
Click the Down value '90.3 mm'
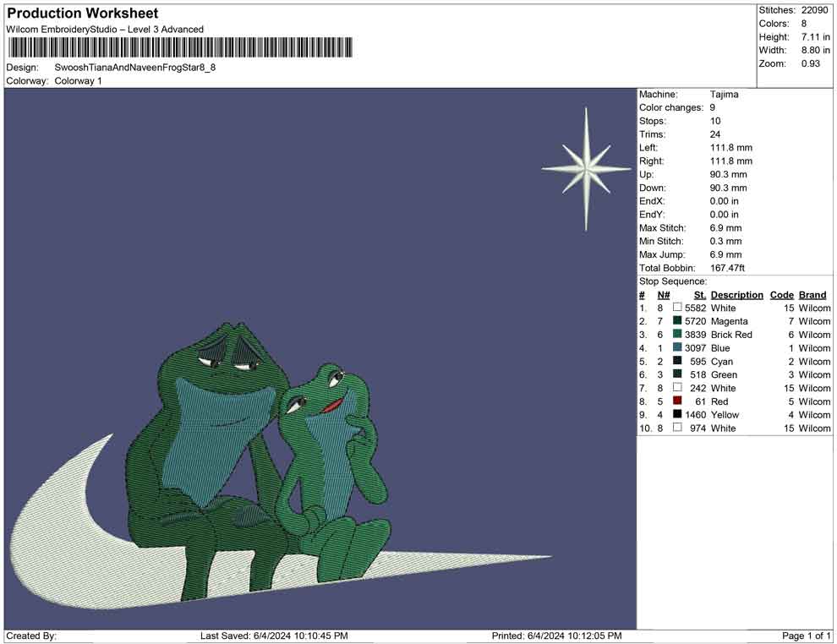[x=729, y=188]
